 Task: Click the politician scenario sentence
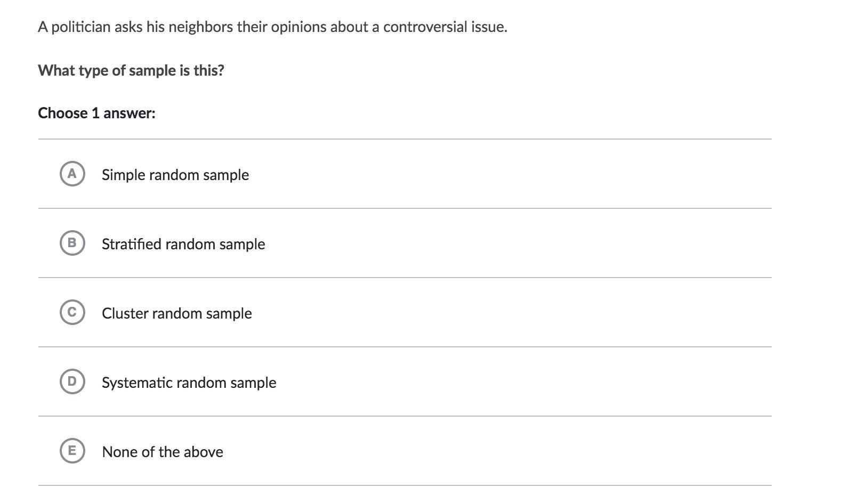272,27
